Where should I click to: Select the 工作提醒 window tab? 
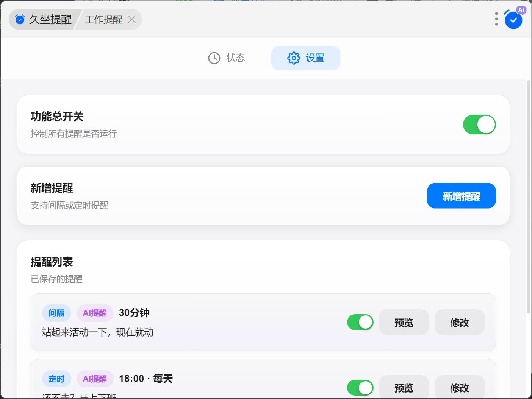103,19
